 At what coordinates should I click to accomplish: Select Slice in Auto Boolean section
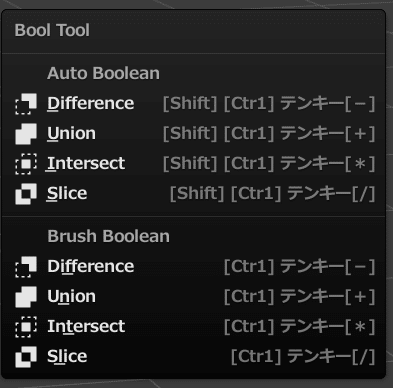pos(194,193)
